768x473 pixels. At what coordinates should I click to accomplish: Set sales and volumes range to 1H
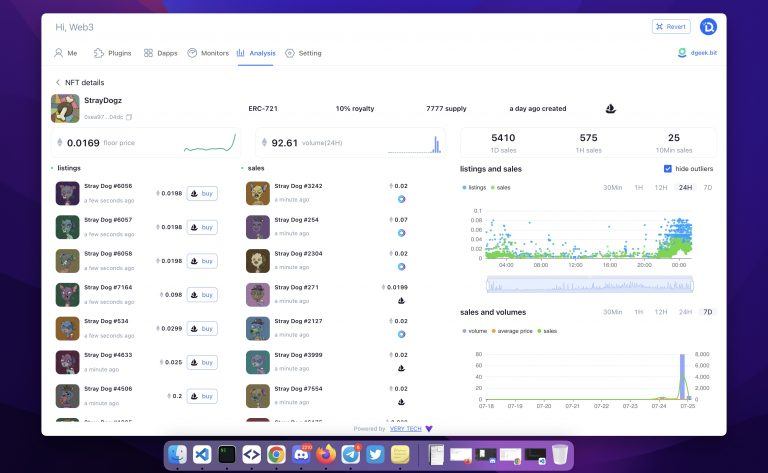[639, 312]
